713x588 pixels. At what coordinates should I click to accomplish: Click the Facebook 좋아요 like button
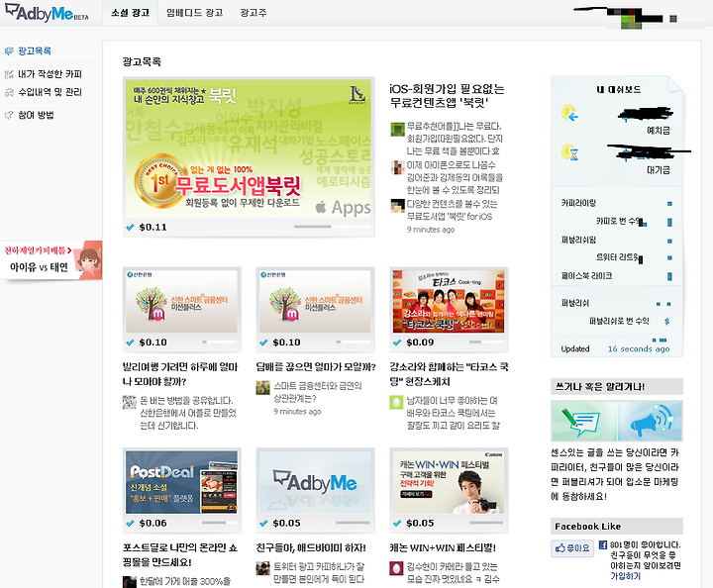tap(572, 548)
